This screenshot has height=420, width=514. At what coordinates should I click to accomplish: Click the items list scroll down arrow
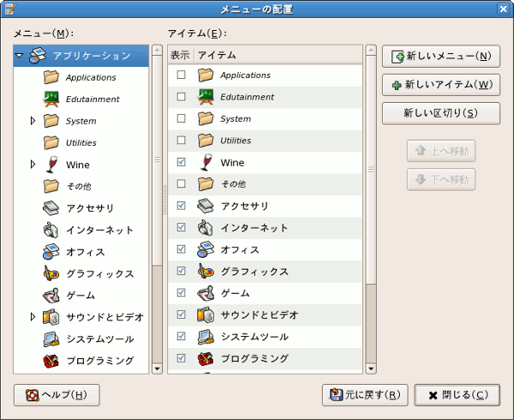[x=371, y=369]
